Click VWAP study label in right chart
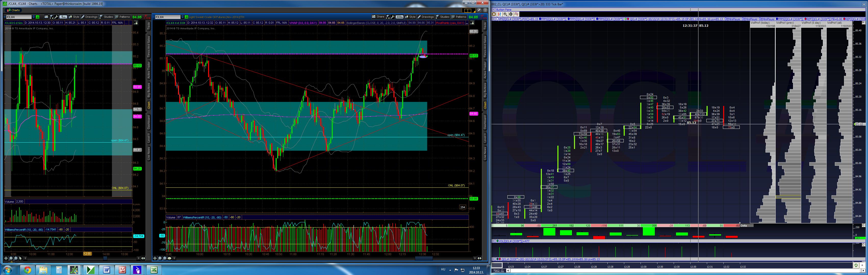Image resolution: width=868 pixels, height=275 pixels. (303, 23)
